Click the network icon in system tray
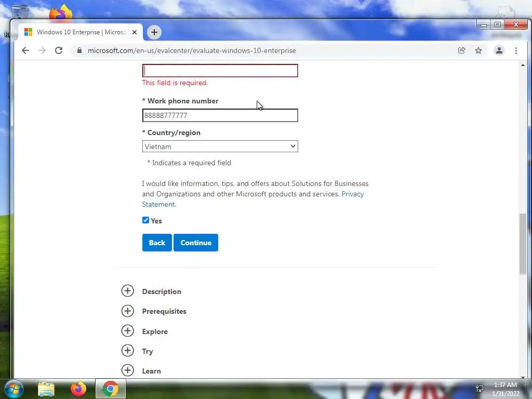The height and width of the screenshot is (399, 532). coord(480,389)
